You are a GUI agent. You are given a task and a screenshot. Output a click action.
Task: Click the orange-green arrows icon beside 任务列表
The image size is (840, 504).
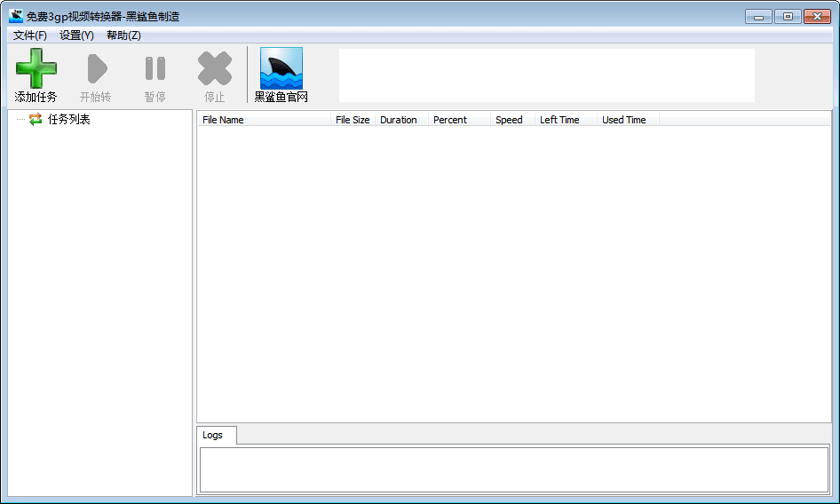tap(36, 119)
